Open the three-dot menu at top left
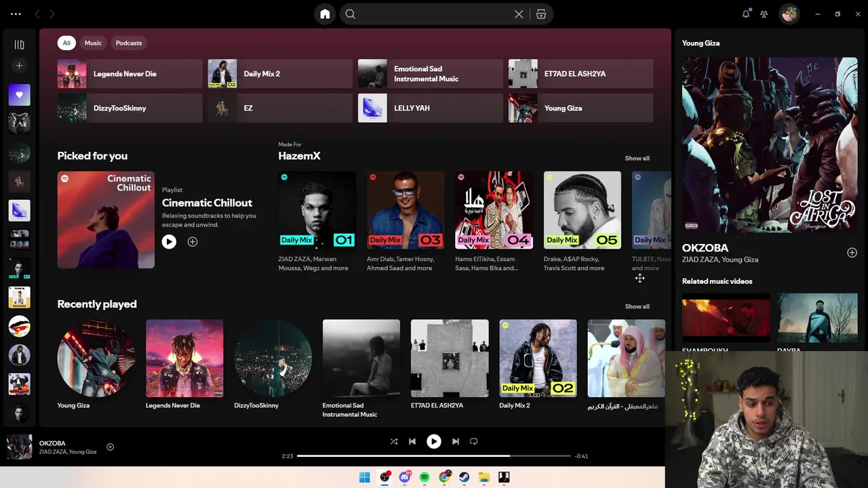The width and height of the screenshot is (868, 488). pyautogui.click(x=16, y=14)
